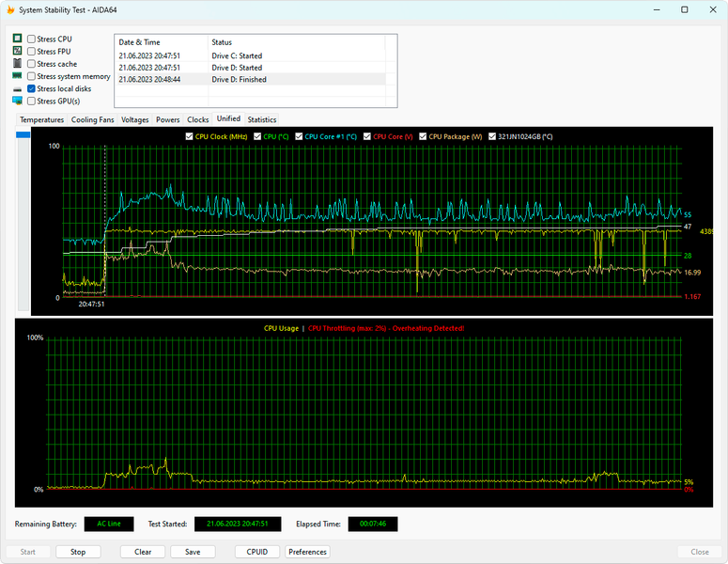Hide CPU Clock (MHz) from the graph legend
This screenshot has width=728, height=564.
[190, 136]
